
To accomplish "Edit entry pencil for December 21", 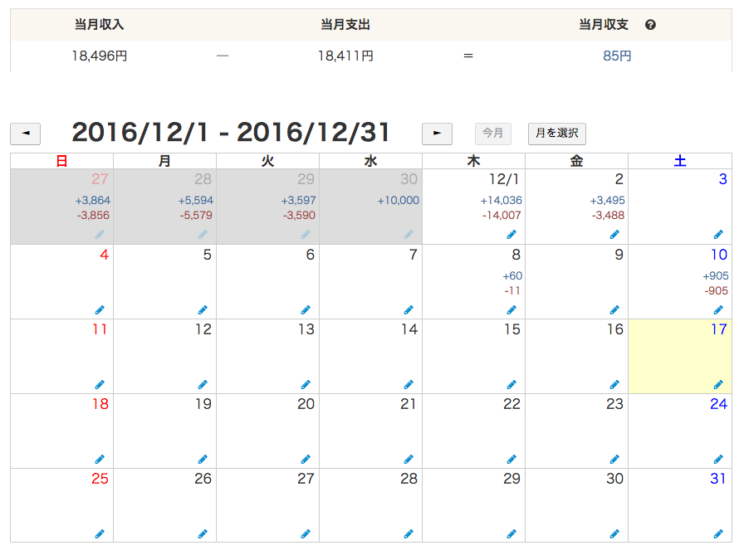I will (409, 459).
